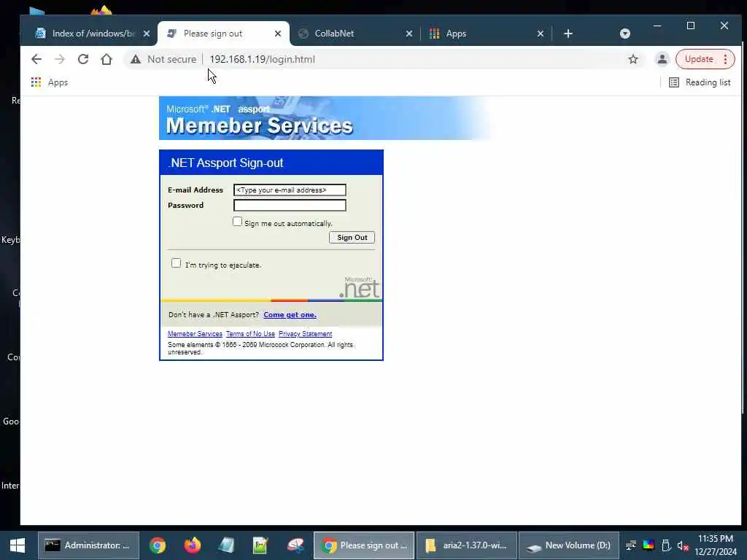The width and height of the screenshot is (747, 560).
Task: Open the notebook app in taskbar
Action: pos(227,545)
